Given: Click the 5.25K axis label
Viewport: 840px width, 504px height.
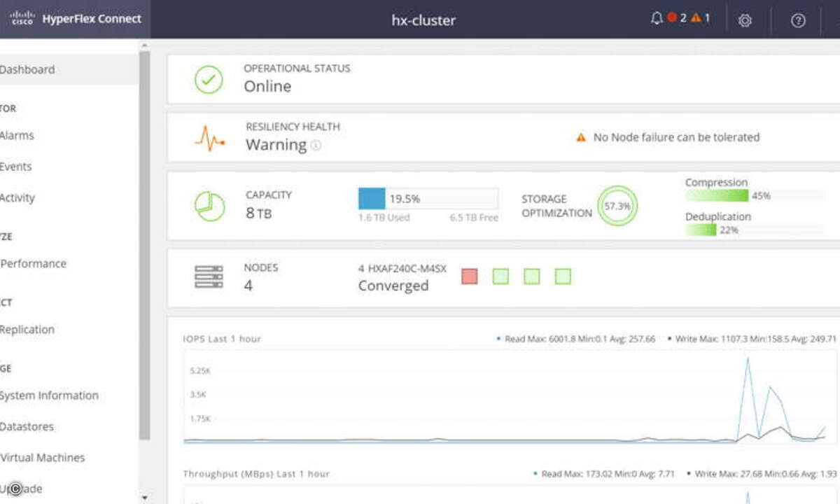Looking at the screenshot, I should pos(200,370).
